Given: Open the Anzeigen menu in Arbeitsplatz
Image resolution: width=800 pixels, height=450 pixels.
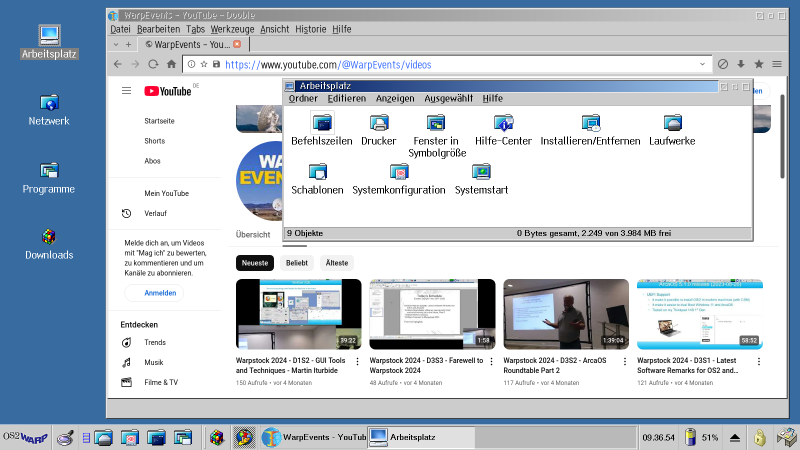Looking at the screenshot, I should pyautogui.click(x=395, y=98).
